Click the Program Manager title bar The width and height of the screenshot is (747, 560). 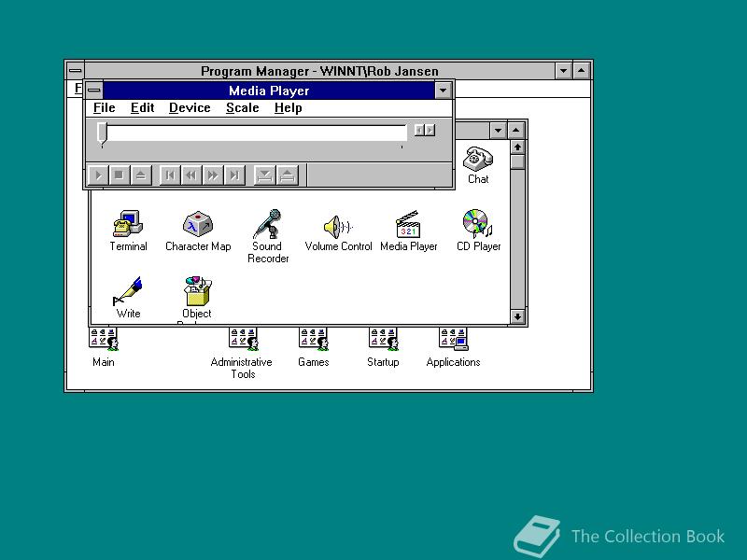click(x=319, y=71)
